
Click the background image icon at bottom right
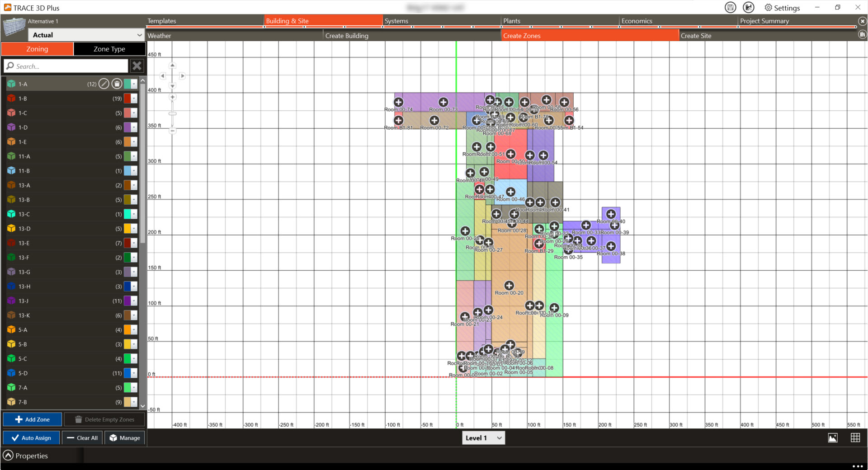click(833, 437)
